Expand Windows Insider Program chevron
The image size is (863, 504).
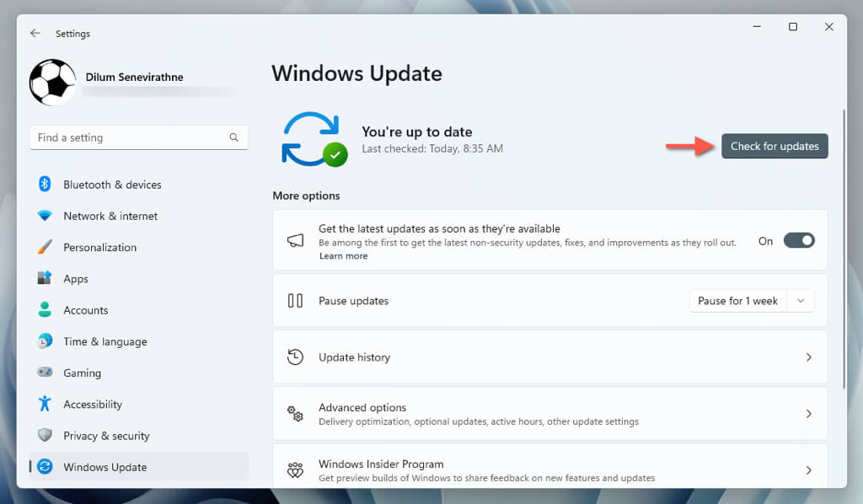tap(808, 470)
